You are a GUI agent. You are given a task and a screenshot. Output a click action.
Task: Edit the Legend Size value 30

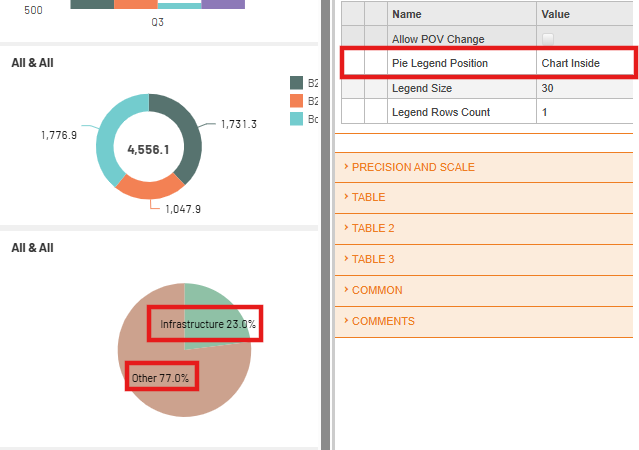click(x=584, y=88)
